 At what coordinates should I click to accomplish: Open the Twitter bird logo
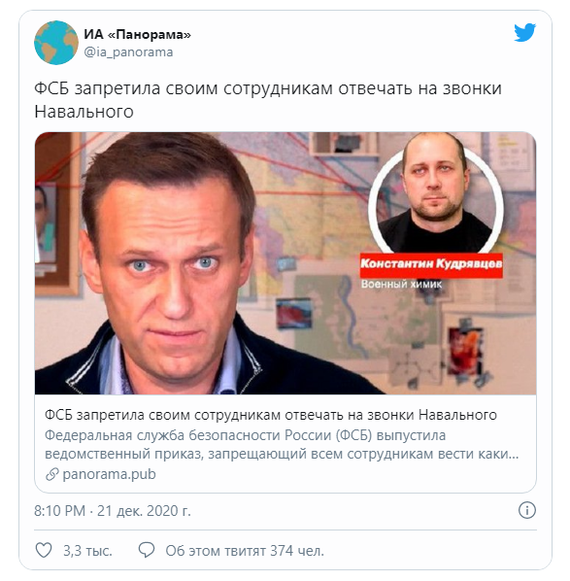(x=525, y=33)
